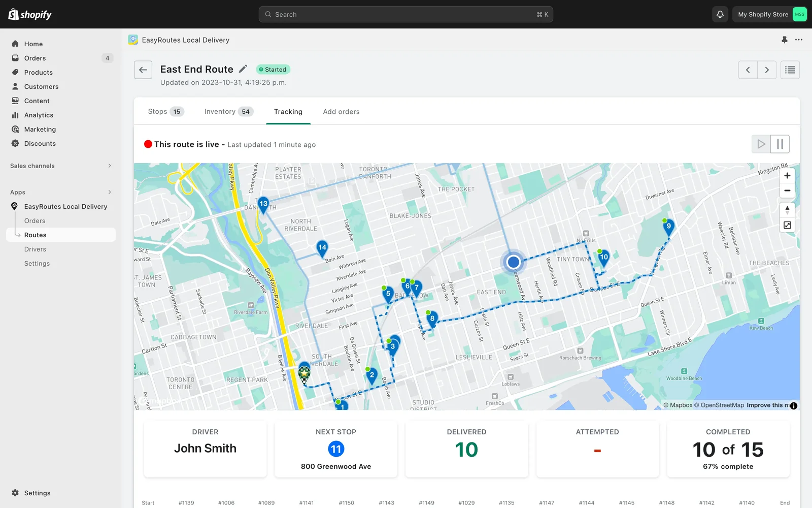Viewport: 812px width, 508px height.
Task: Click map pin for stop 2
Action: [x=371, y=376]
